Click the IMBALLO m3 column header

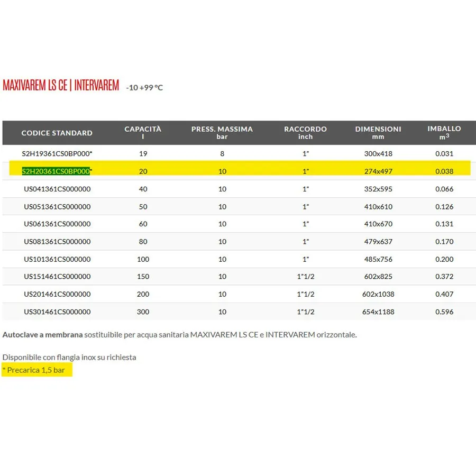click(x=444, y=133)
